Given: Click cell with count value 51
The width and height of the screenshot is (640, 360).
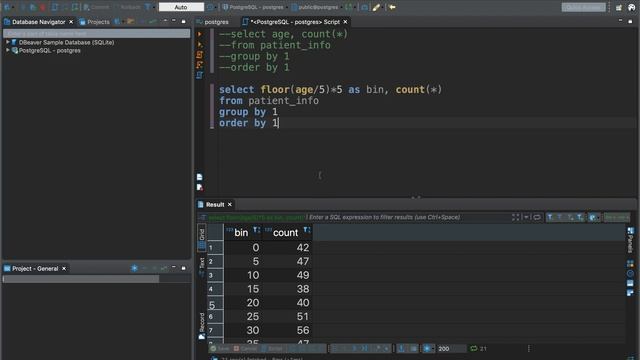Looking at the screenshot, I should tap(287, 316).
